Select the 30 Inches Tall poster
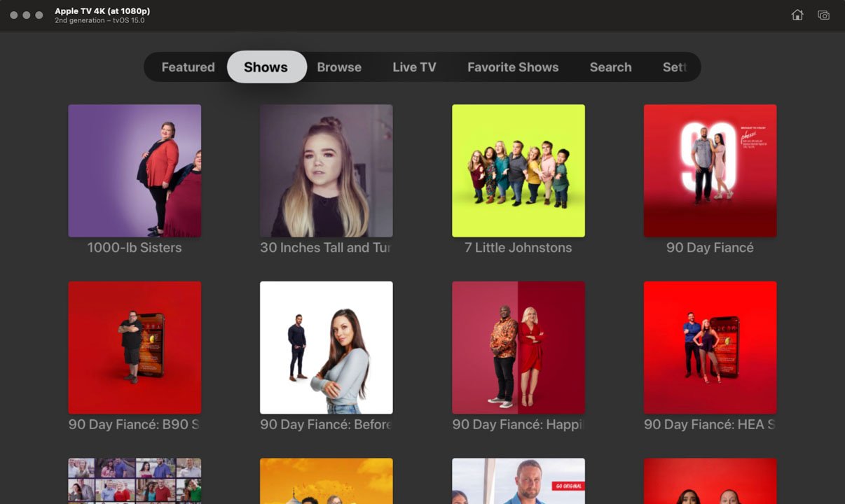Screen dimensions: 845x504 (x=327, y=170)
